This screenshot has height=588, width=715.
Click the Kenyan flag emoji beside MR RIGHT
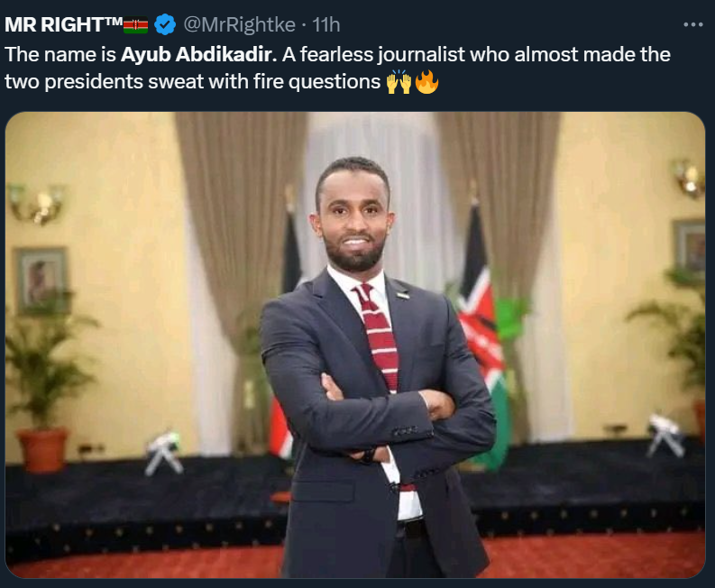pyautogui.click(x=135, y=25)
